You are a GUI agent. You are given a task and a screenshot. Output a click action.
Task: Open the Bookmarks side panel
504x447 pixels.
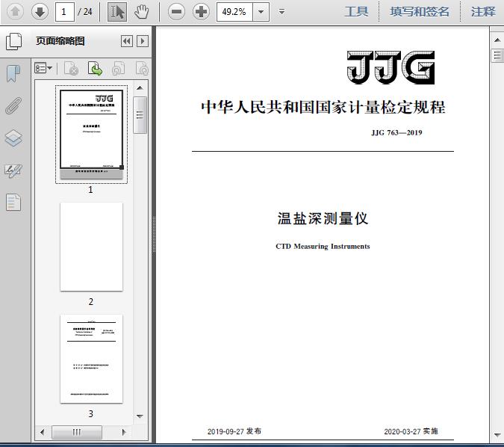click(x=13, y=73)
